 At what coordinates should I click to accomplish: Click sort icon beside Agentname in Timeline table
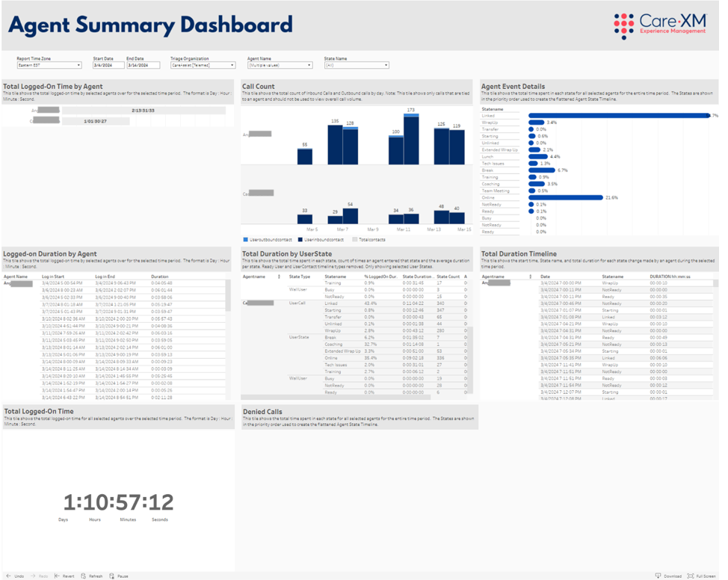531,277
